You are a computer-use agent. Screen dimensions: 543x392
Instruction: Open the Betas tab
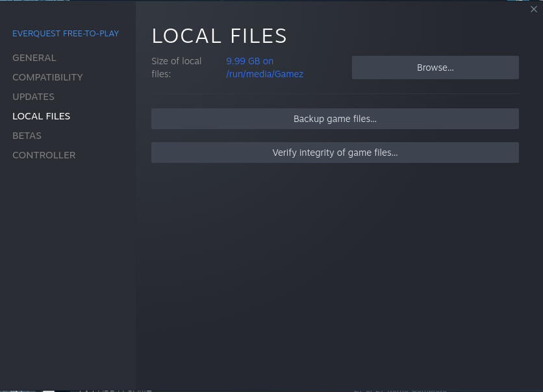(x=27, y=136)
